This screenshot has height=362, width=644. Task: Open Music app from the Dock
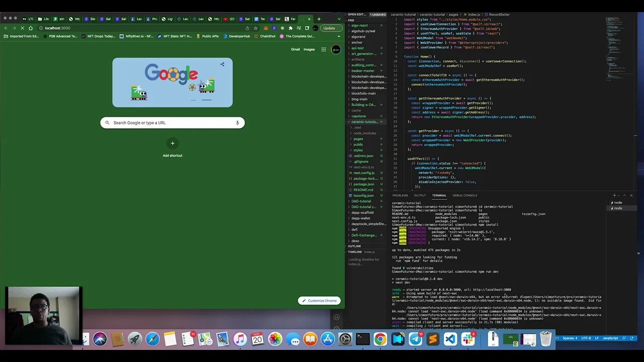[x=240, y=339]
